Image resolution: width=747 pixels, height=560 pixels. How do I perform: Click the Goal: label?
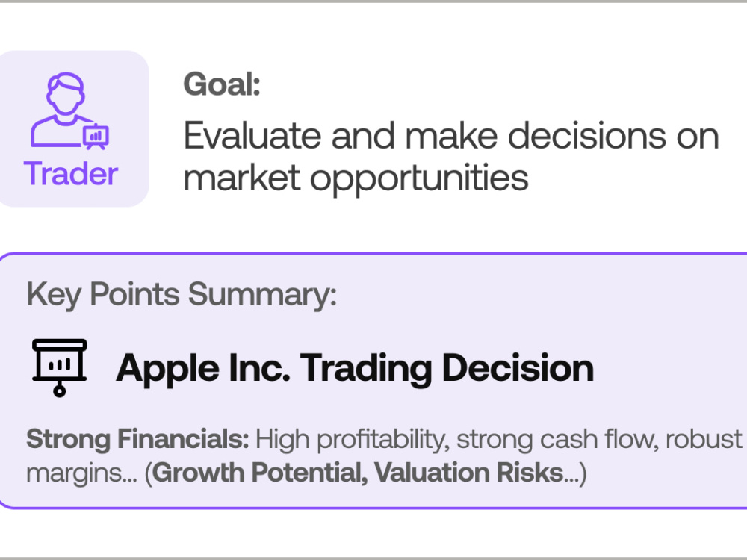click(x=222, y=84)
